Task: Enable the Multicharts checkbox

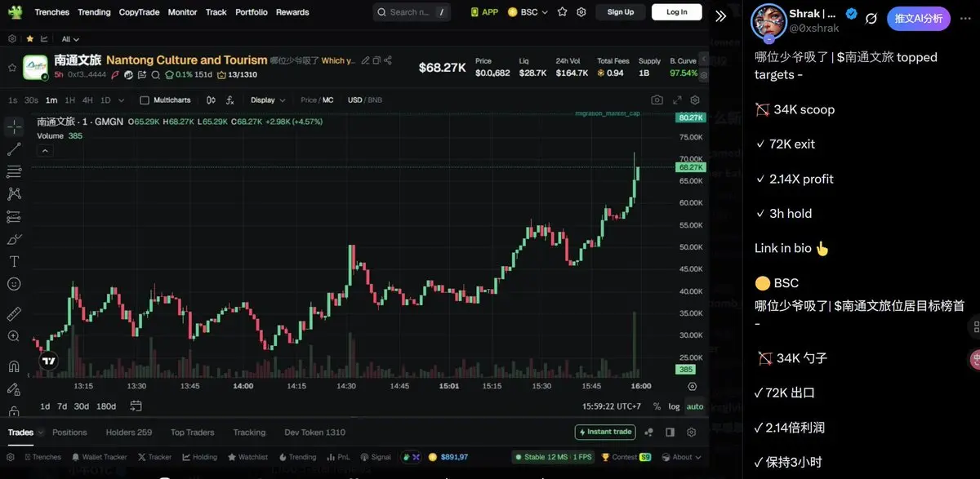Action: coord(145,100)
